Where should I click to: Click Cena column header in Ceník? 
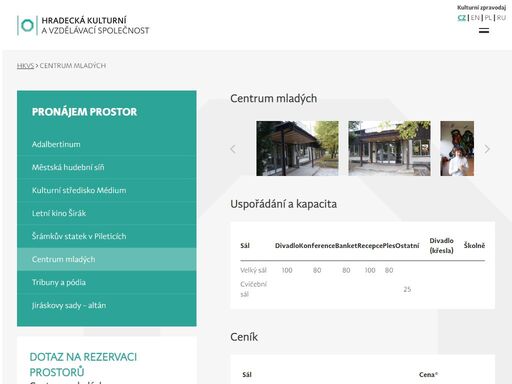(428, 374)
